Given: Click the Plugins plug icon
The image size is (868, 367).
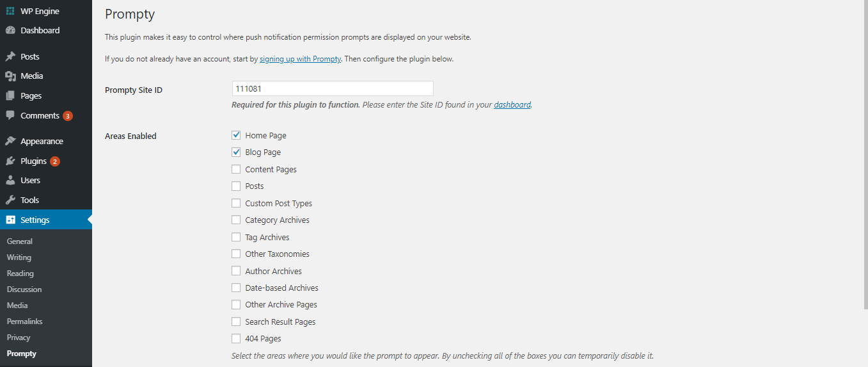Looking at the screenshot, I should [x=10, y=161].
